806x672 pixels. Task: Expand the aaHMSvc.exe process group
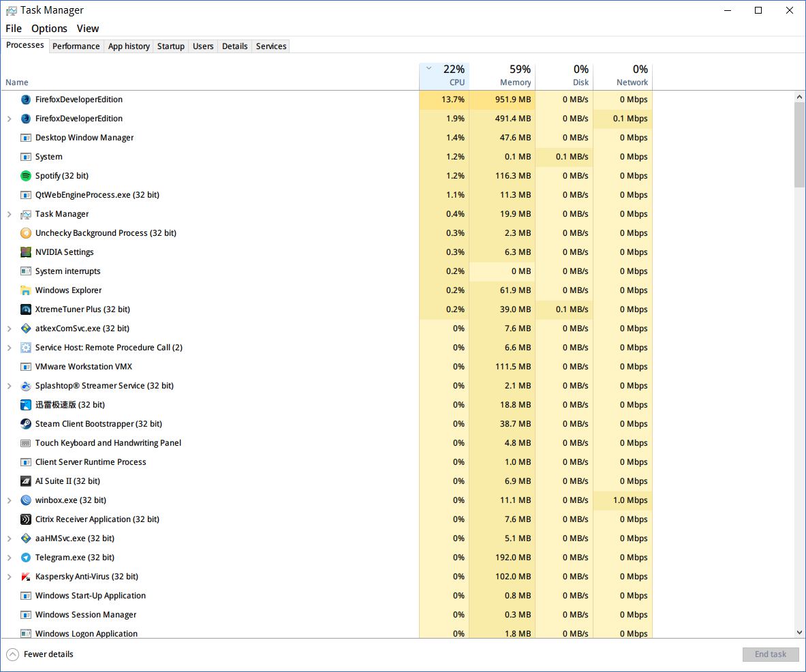coord(10,538)
